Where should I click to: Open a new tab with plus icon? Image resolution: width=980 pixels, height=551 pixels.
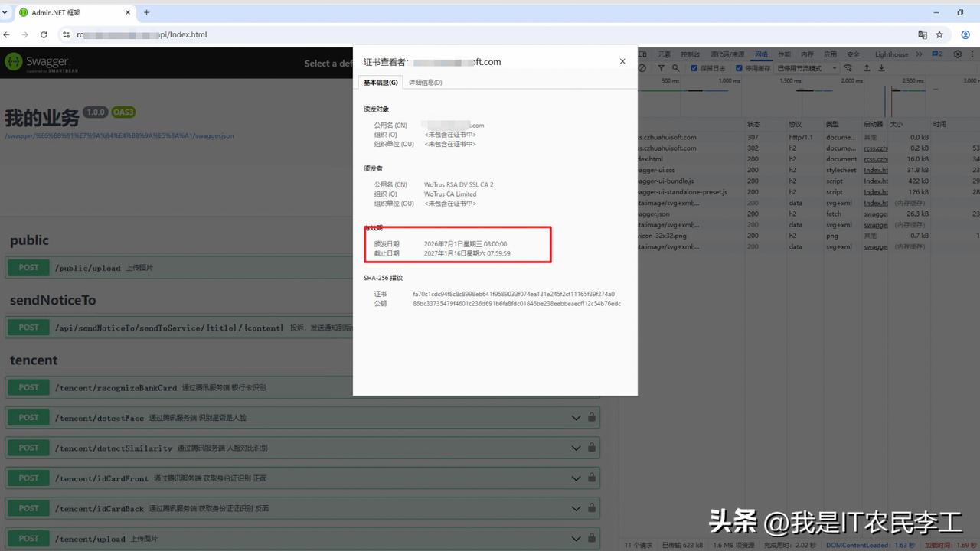(146, 12)
